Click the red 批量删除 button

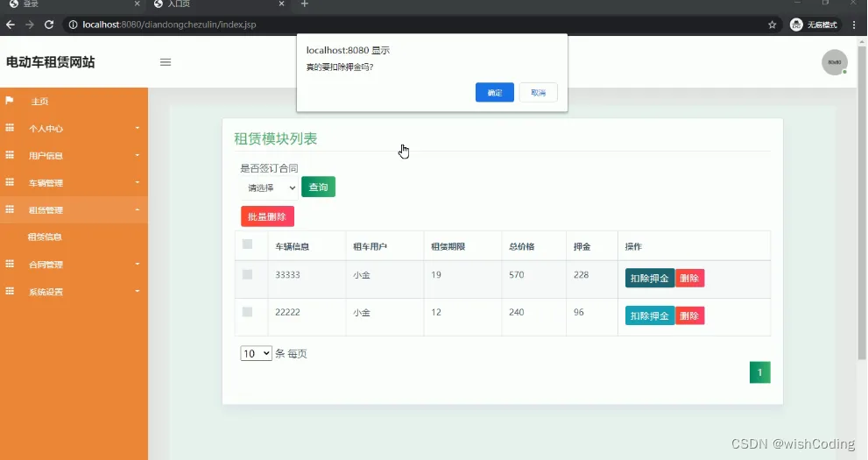pos(267,216)
